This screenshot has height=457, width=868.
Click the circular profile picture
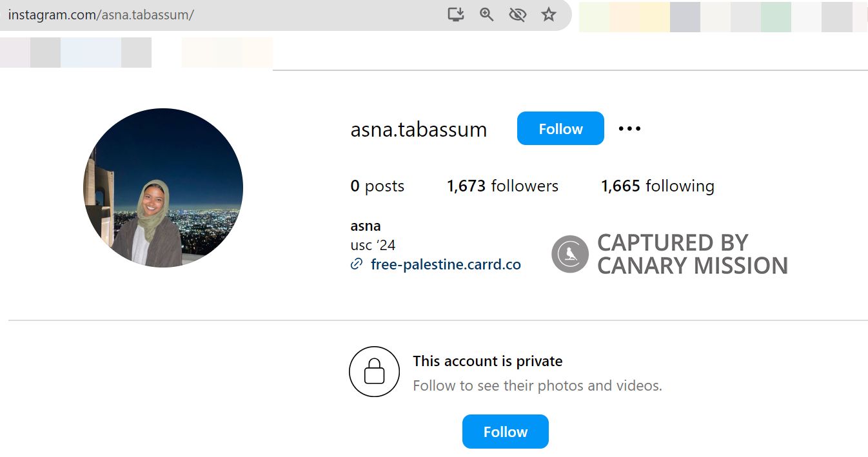click(x=163, y=188)
